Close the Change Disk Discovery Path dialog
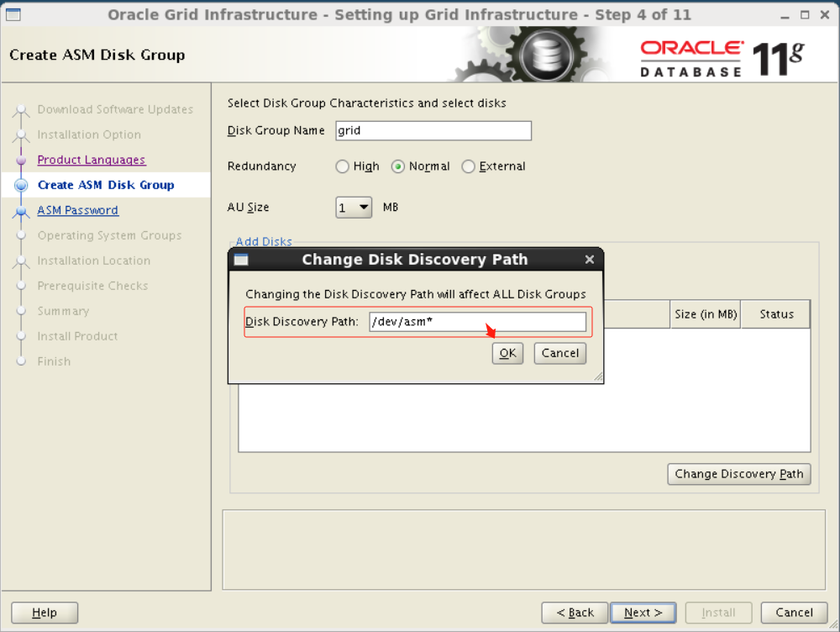This screenshot has height=632, width=840. 589,260
